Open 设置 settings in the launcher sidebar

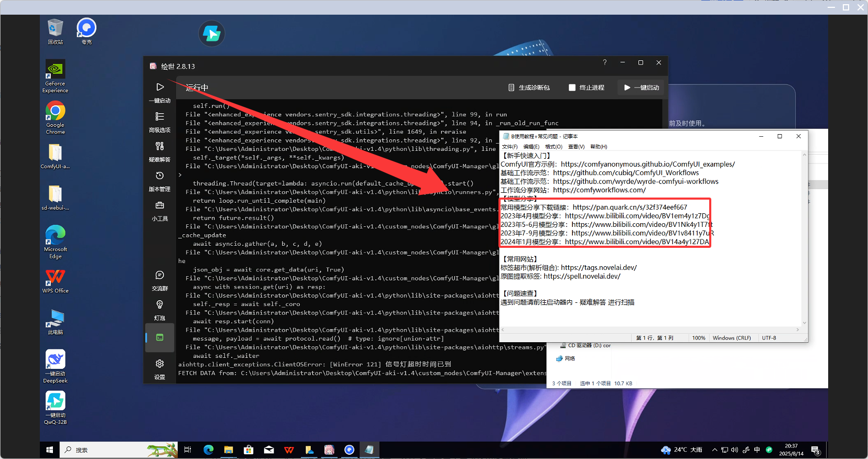pos(160,369)
